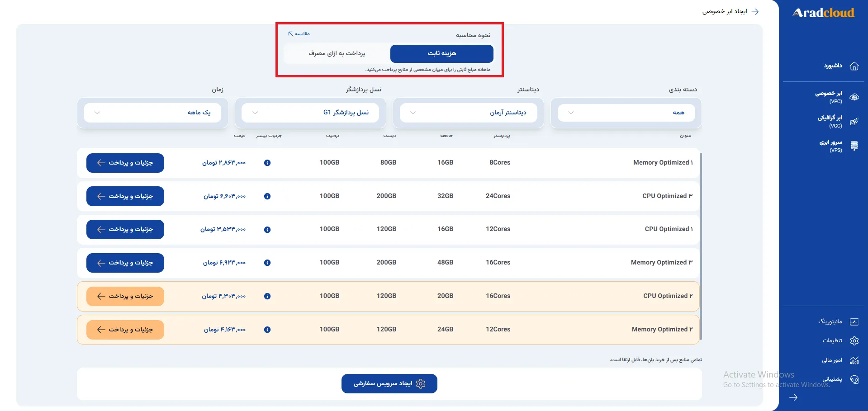The image size is (868, 411).
Task: Open the graphic cloud (VGC) icon
Action: coord(854,122)
